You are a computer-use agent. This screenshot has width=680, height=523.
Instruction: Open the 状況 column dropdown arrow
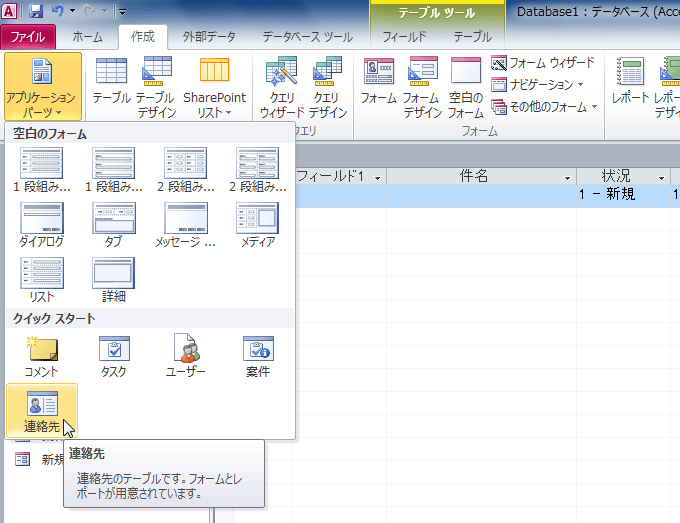coord(661,178)
